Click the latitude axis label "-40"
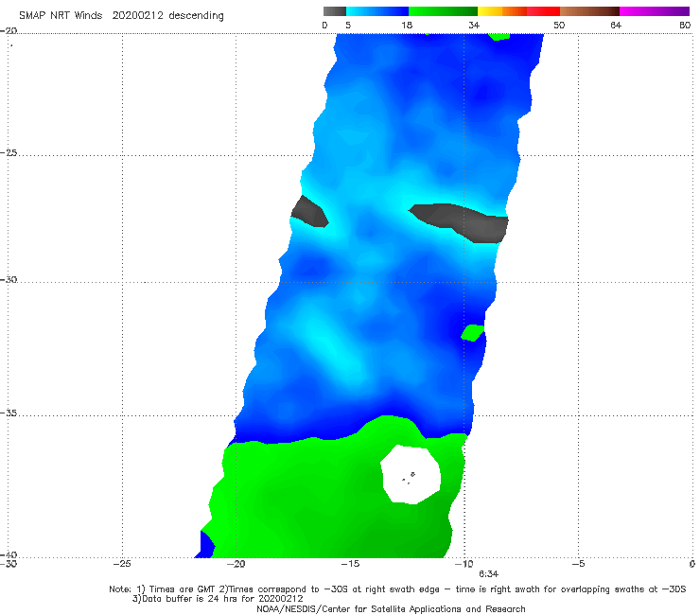This screenshot has width=700, height=615. coord(9,554)
